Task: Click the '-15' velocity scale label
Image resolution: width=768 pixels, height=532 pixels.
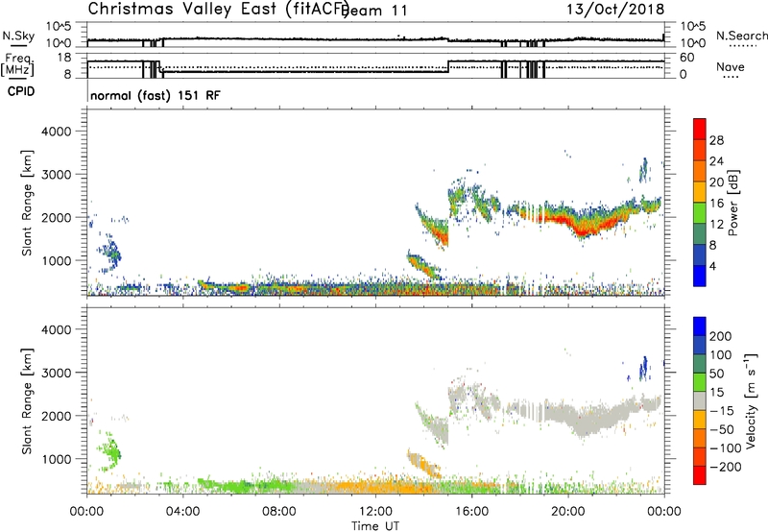Action: coord(721,411)
